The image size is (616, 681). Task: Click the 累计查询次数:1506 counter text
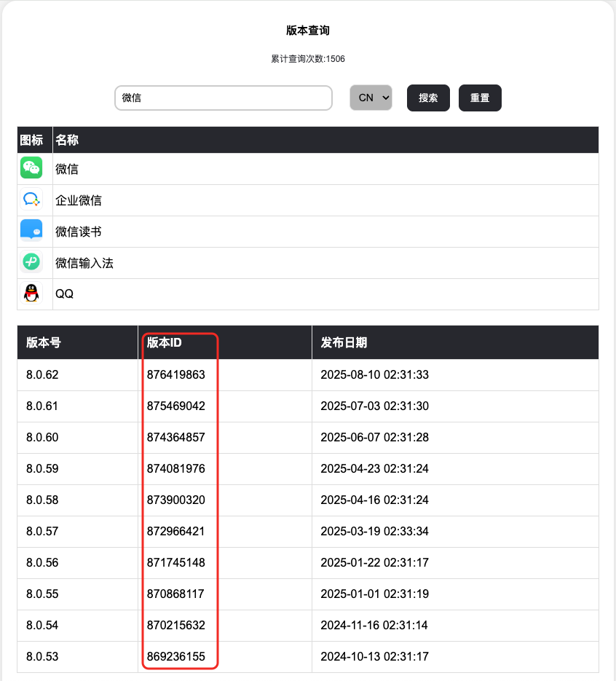point(308,59)
